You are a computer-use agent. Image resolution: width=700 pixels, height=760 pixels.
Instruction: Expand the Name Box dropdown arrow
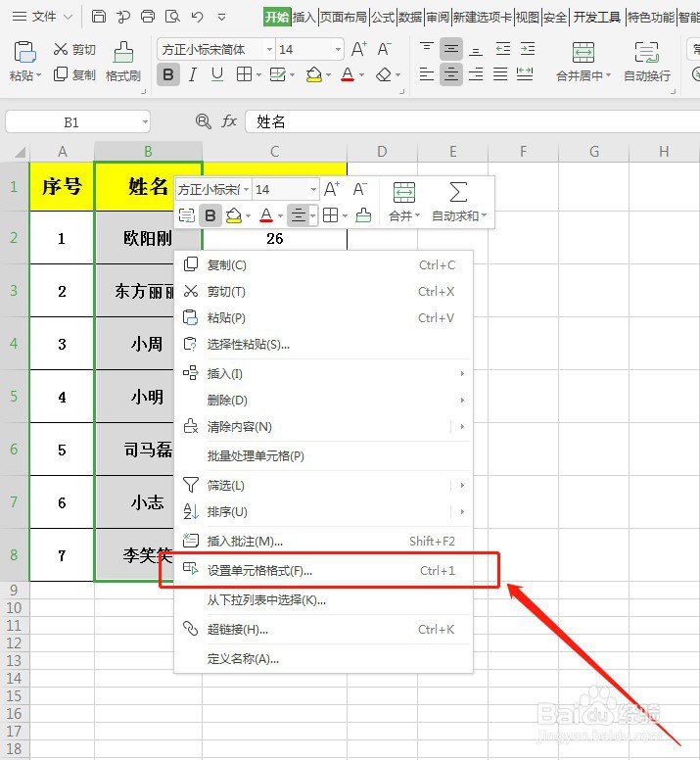(144, 122)
